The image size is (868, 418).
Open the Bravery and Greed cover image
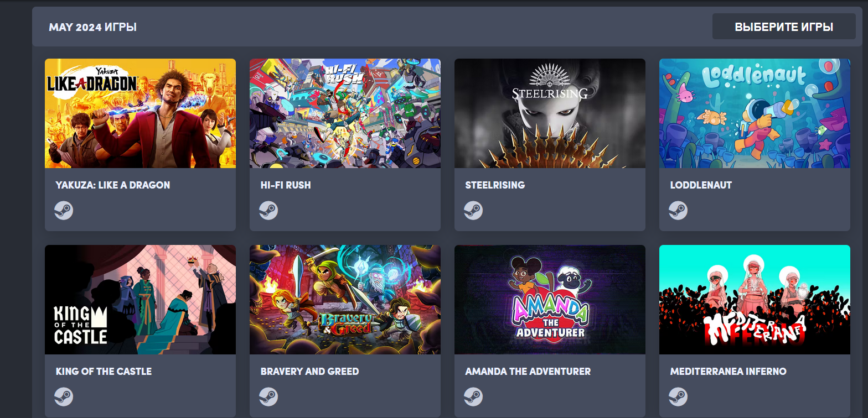(345, 300)
